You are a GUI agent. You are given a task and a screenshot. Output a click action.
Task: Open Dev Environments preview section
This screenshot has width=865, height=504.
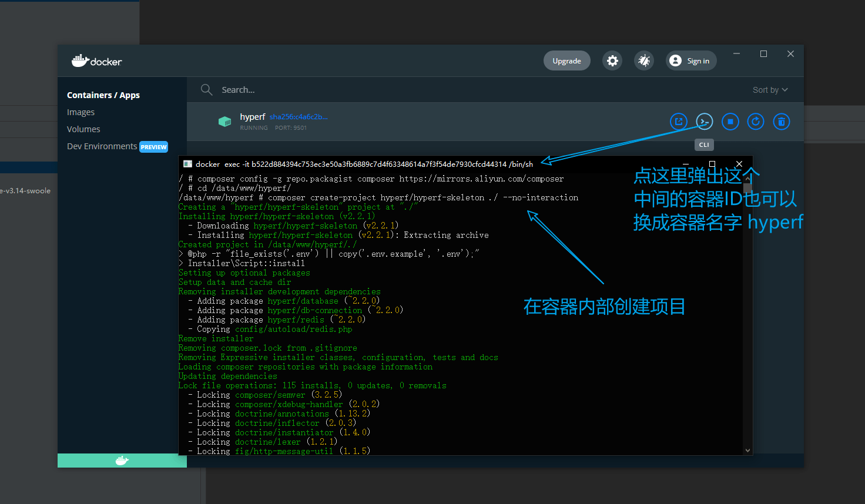coord(102,146)
